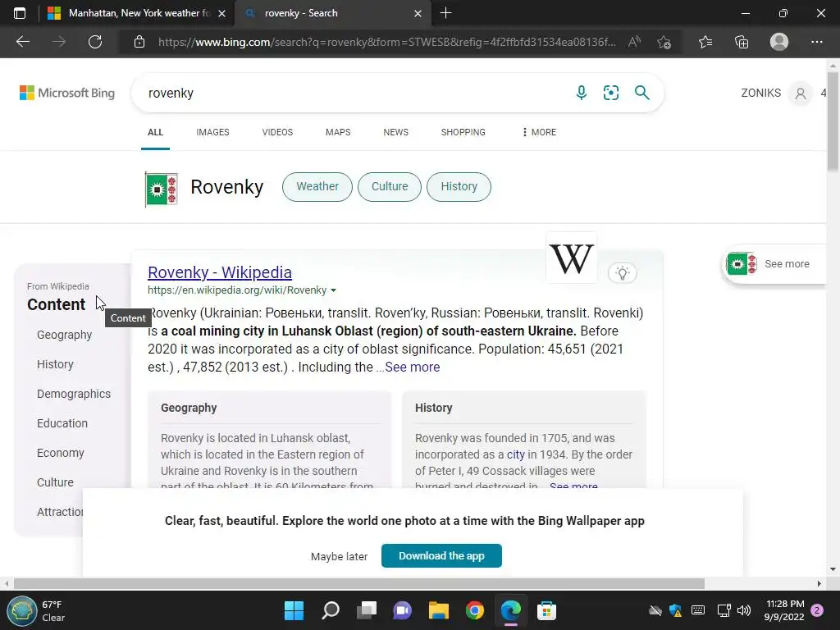Start voice search with microphone icon
Image resolution: width=840 pixels, height=630 pixels.
point(582,93)
